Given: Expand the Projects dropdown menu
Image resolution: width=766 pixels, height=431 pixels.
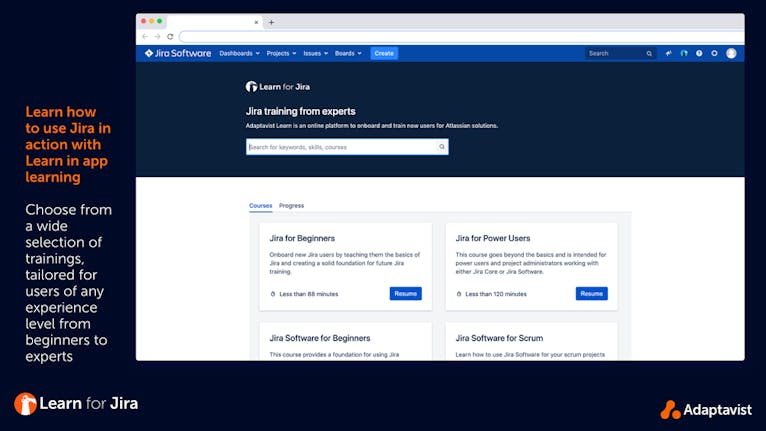Looking at the screenshot, I should [x=281, y=53].
